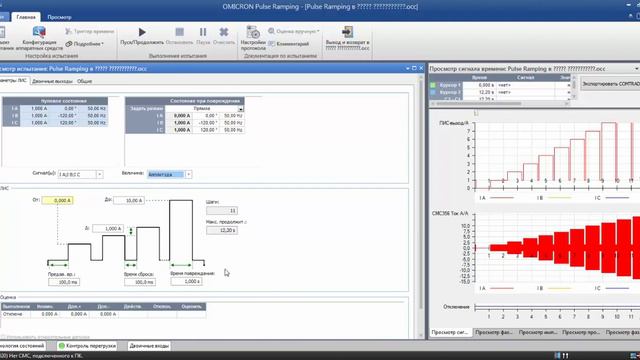Select the Просмотр имп... bottom tab

(538, 333)
